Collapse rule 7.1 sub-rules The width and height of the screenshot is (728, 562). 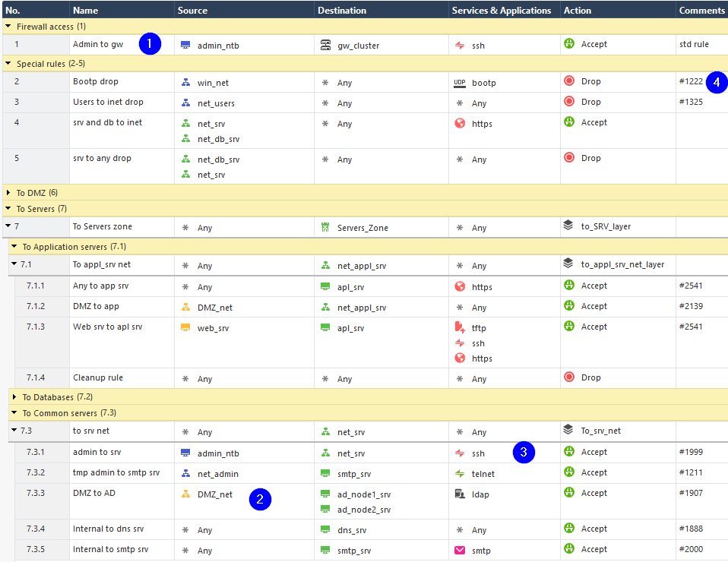[x=14, y=264]
